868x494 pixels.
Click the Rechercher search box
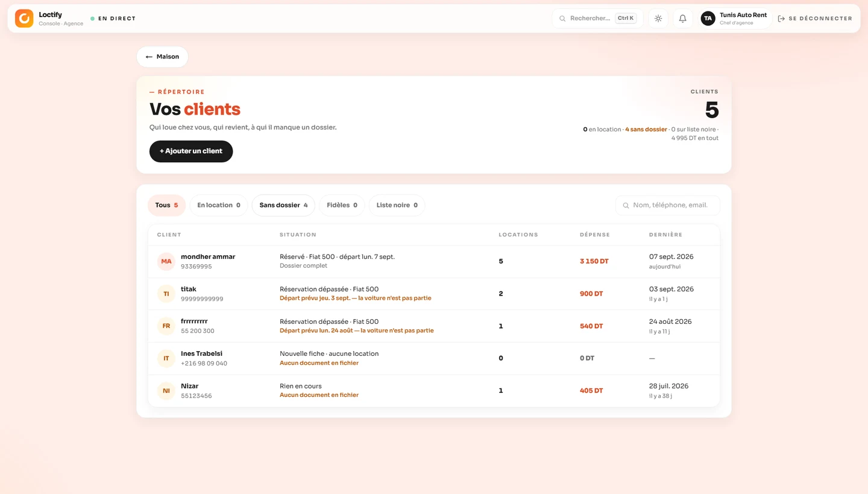tap(597, 19)
